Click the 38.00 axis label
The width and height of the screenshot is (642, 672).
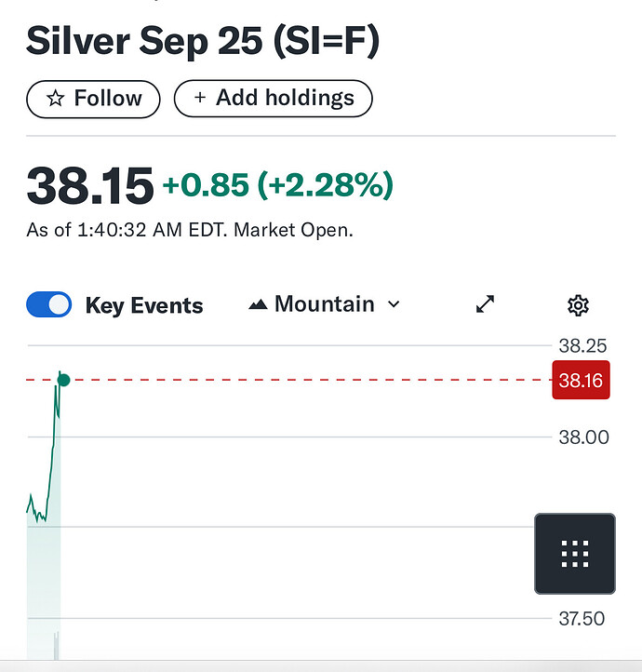pyautogui.click(x=583, y=437)
